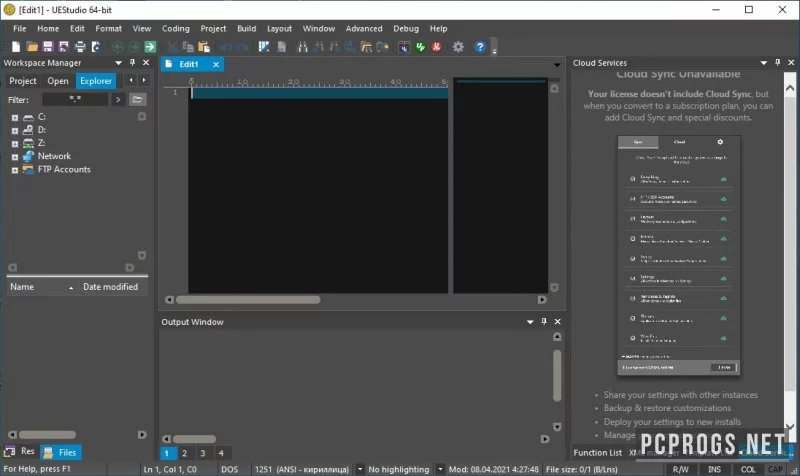
Task: Create a new file from toolbar
Action: point(16,47)
